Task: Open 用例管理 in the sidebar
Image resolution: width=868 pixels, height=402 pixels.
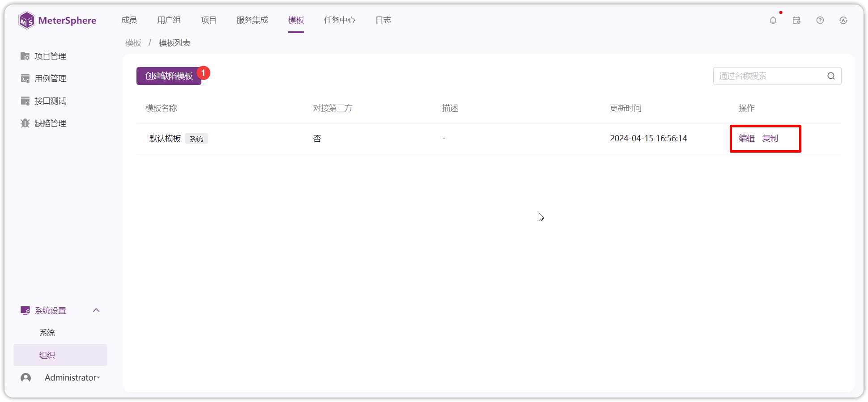Action: click(x=51, y=78)
